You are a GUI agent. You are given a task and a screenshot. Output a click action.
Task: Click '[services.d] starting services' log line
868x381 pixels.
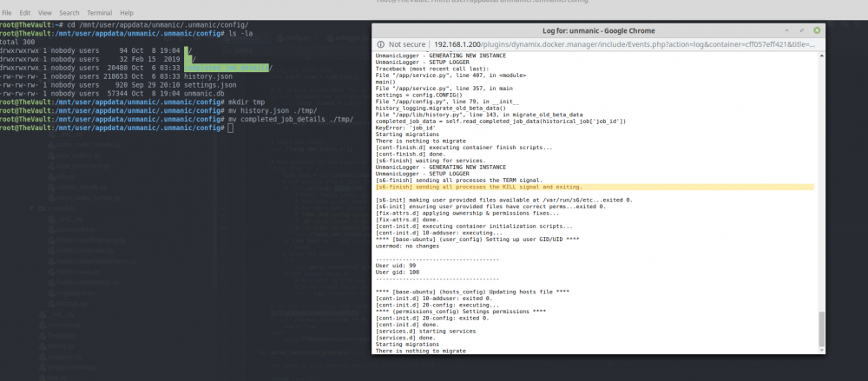(424, 332)
